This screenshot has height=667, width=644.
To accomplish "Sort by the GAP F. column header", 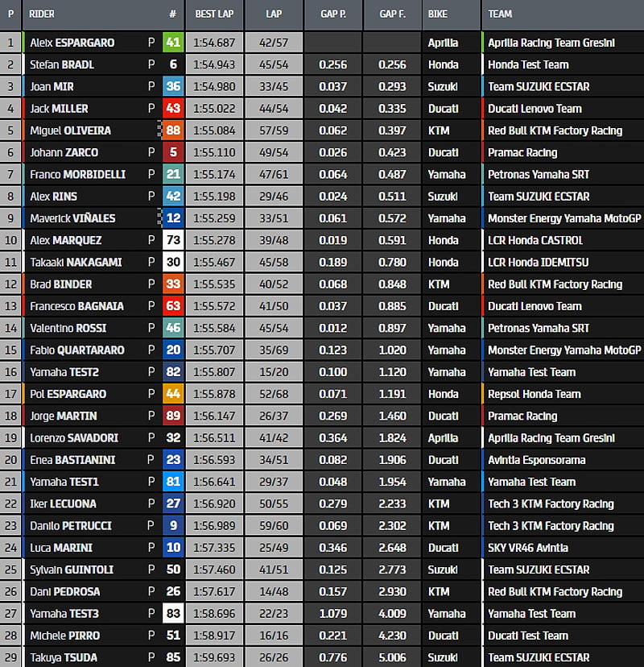I will pyautogui.click(x=391, y=14).
